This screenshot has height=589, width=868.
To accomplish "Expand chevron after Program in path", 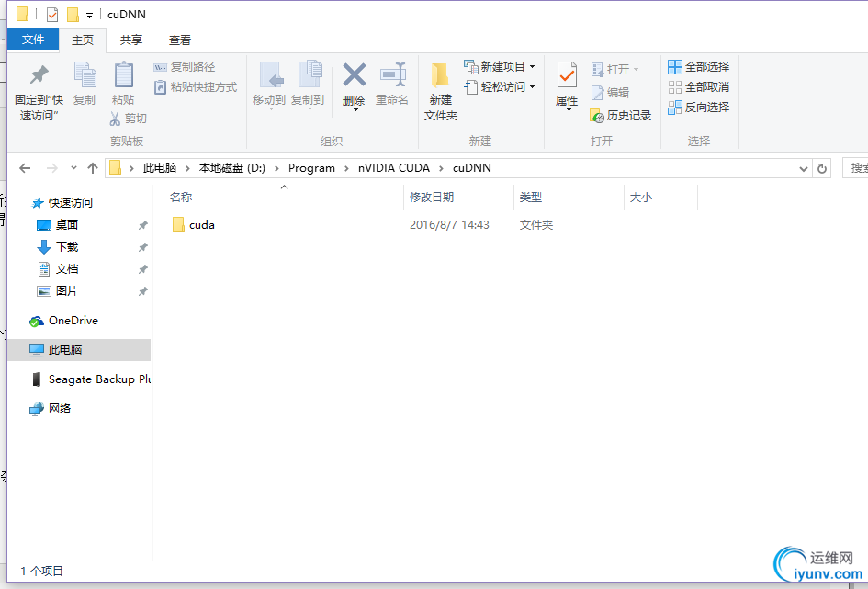I will 346,168.
